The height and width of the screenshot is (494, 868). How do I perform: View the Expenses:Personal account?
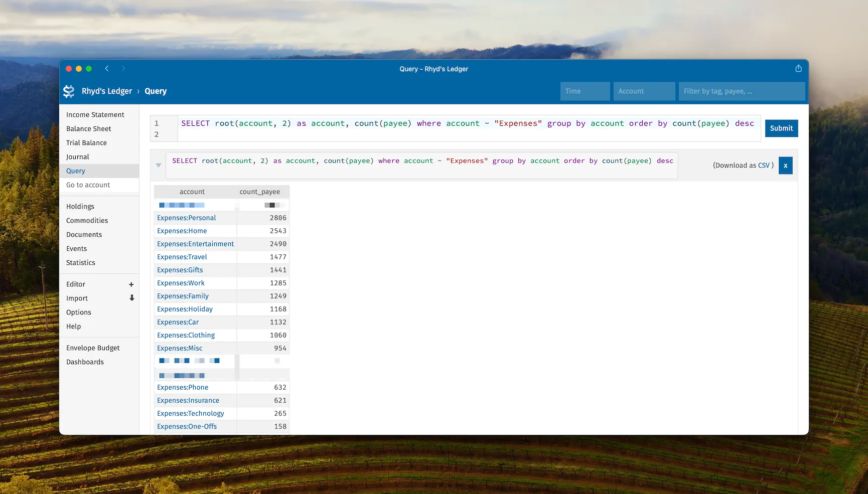186,218
